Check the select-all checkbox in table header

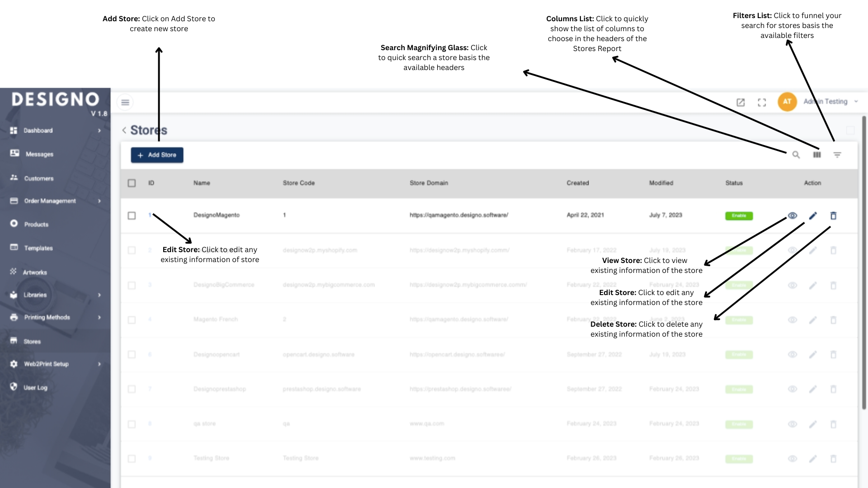pyautogui.click(x=132, y=183)
